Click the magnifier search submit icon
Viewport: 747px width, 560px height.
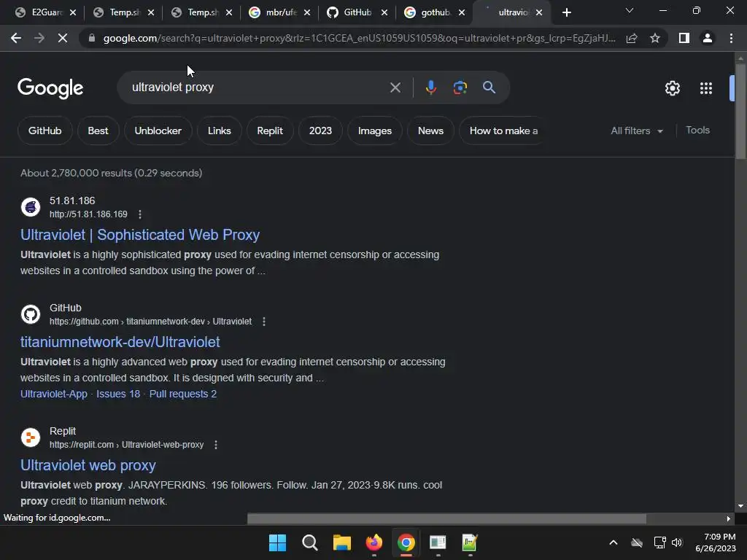coord(489,87)
